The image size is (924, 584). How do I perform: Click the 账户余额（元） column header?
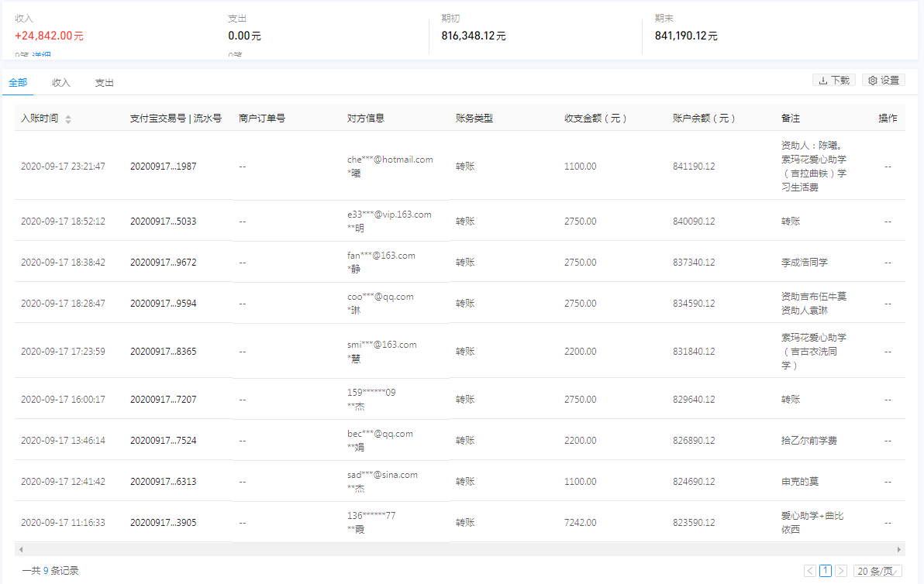[704, 119]
